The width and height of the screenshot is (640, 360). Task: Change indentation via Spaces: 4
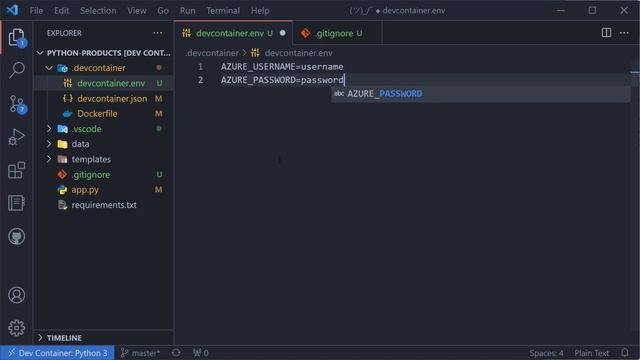click(546, 353)
